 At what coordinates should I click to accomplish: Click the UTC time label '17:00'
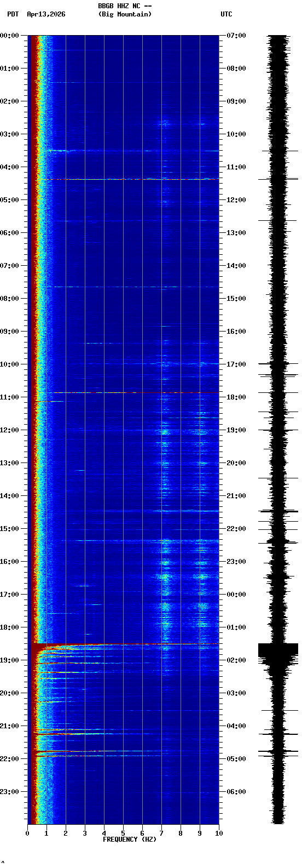[x=236, y=364]
